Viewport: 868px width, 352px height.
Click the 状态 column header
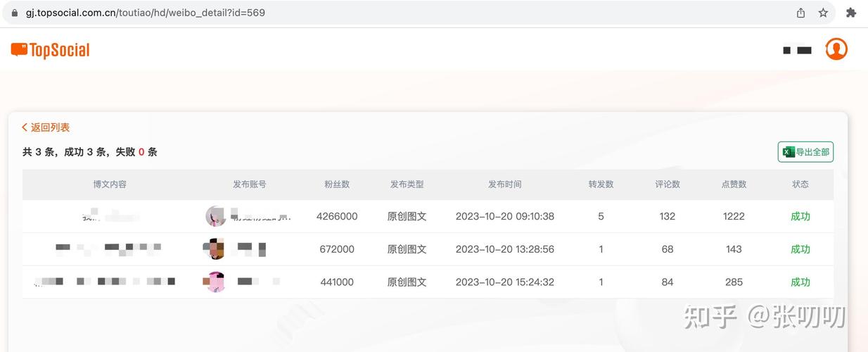pyautogui.click(x=800, y=184)
